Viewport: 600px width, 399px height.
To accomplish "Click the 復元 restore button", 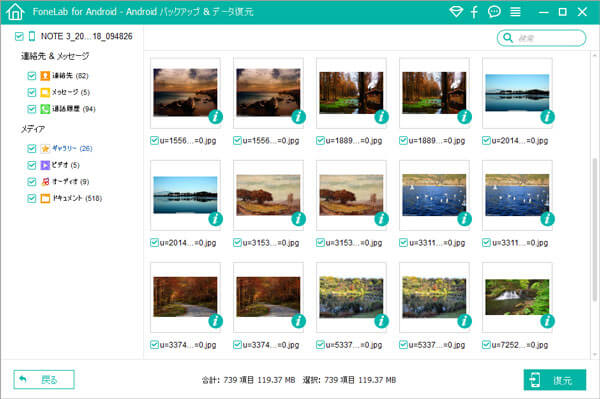I will tap(555, 379).
